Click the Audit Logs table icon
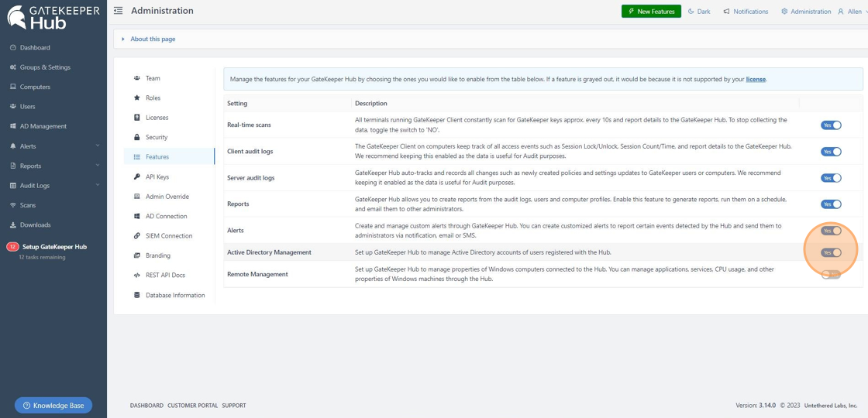 click(x=13, y=186)
